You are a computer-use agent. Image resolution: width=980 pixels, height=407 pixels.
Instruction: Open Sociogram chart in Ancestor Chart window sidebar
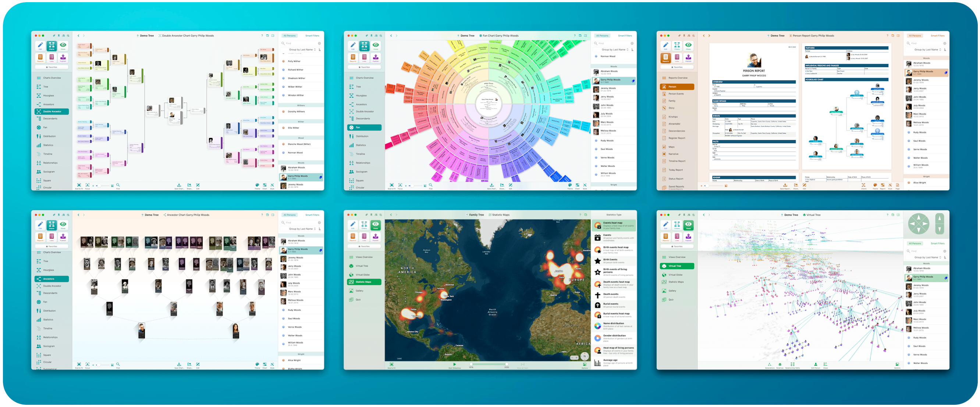tap(49, 346)
